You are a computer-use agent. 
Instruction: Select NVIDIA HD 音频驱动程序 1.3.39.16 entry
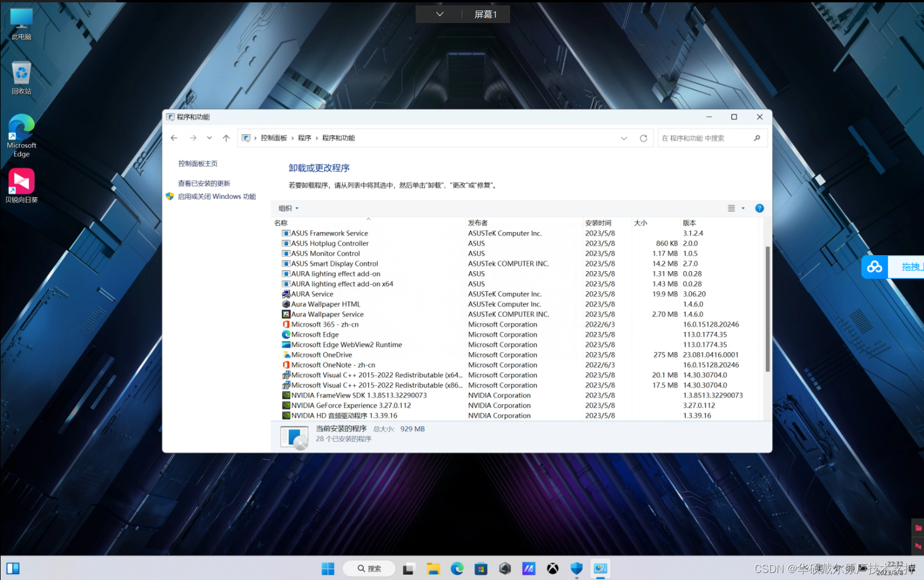344,416
